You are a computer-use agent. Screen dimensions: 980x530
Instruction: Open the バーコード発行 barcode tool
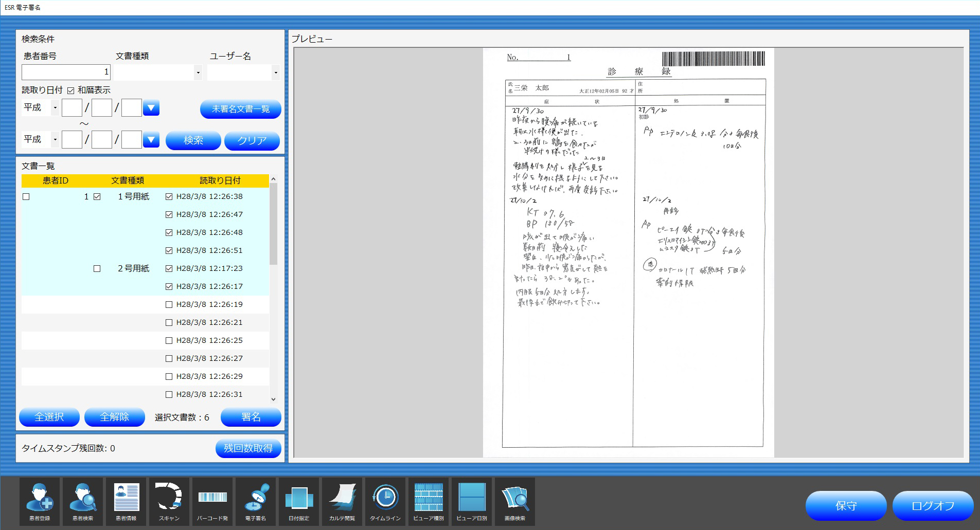(212, 502)
